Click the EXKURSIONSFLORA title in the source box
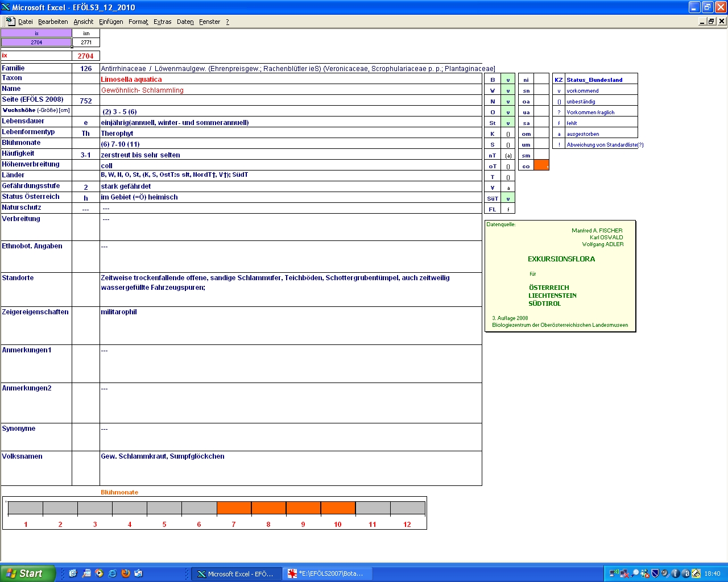This screenshot has height=582, width=728. (x=561, y=259)
